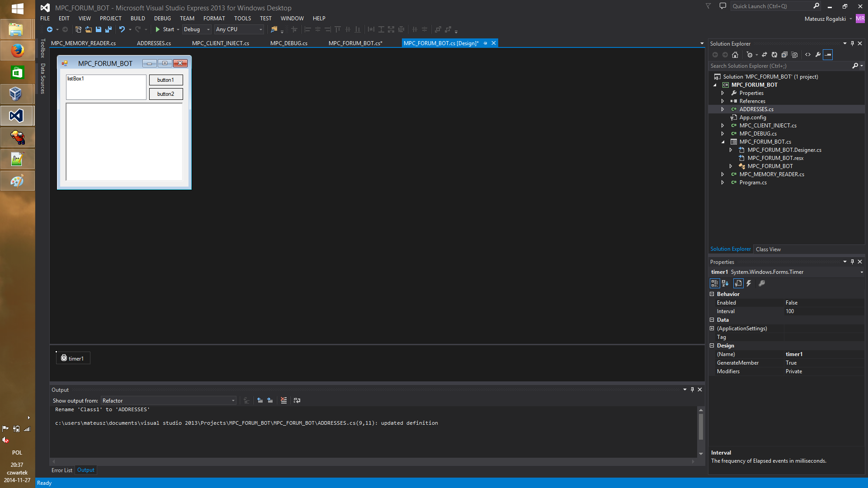Image resolution: width=868 pixels, height=488 pixels.
Task: Open the solution configuration Debug dropdown
Action: tap(197, 29)
